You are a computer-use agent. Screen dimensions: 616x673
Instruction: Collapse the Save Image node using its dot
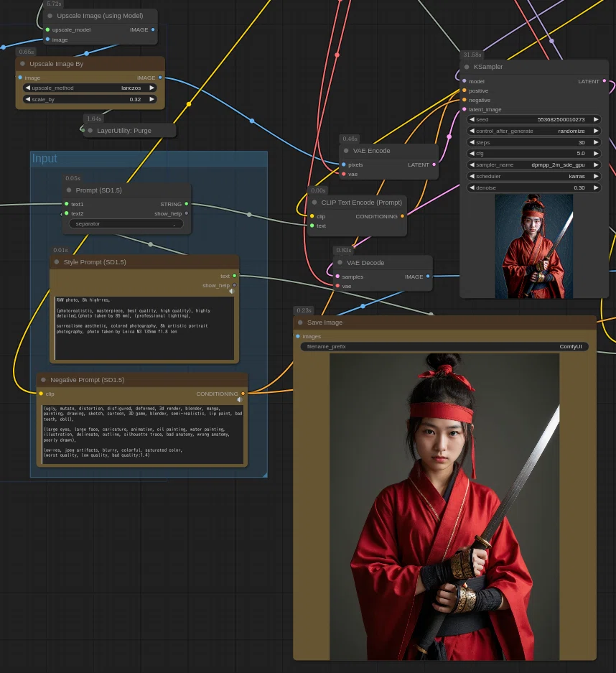tap(300, 322)
